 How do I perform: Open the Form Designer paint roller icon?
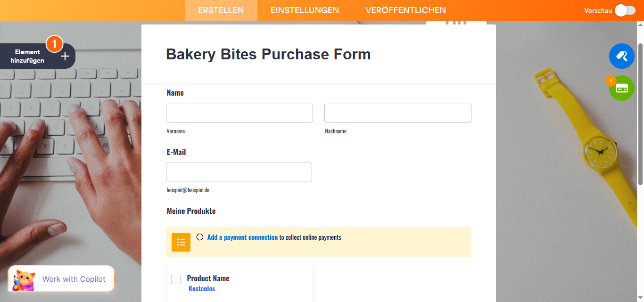pos(621,56)
